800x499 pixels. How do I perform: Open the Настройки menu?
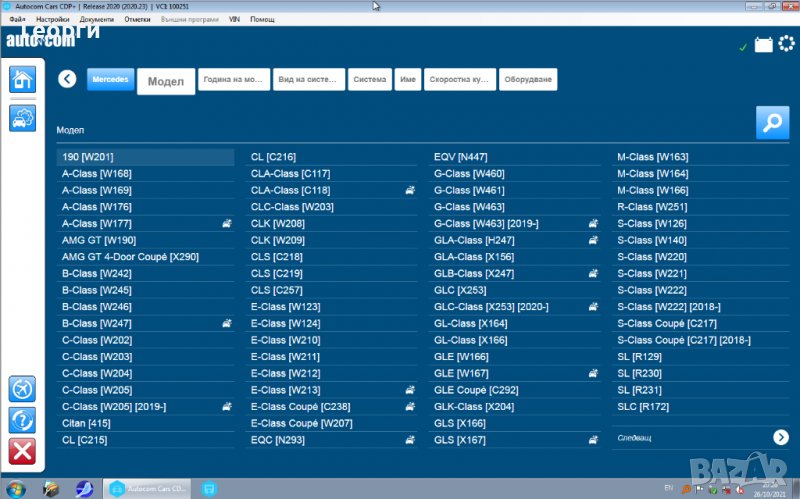point(52,19)
